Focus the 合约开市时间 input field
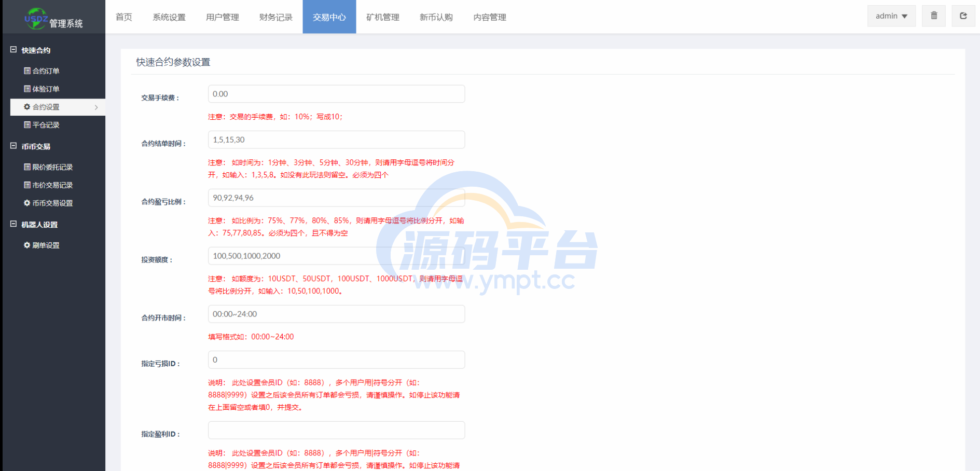Viewport: 980px width, 471px height. pos(337,314)
